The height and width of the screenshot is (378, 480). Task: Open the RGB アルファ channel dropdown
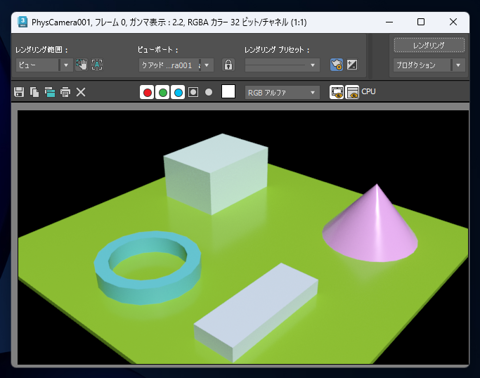pyautogui.click(x=282, y=93)
